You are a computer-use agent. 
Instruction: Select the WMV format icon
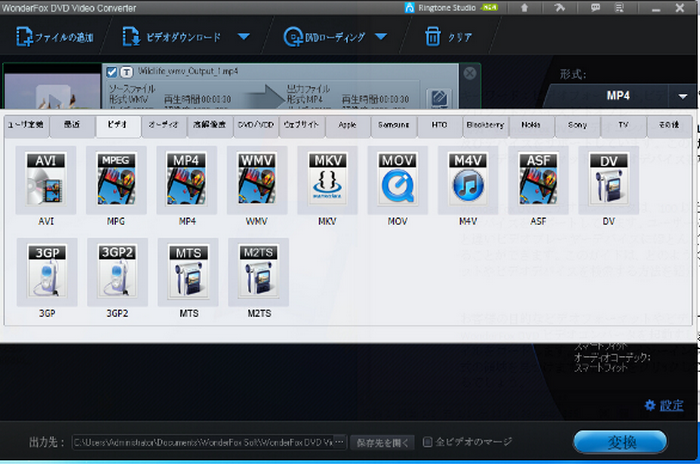click(257, 180)
